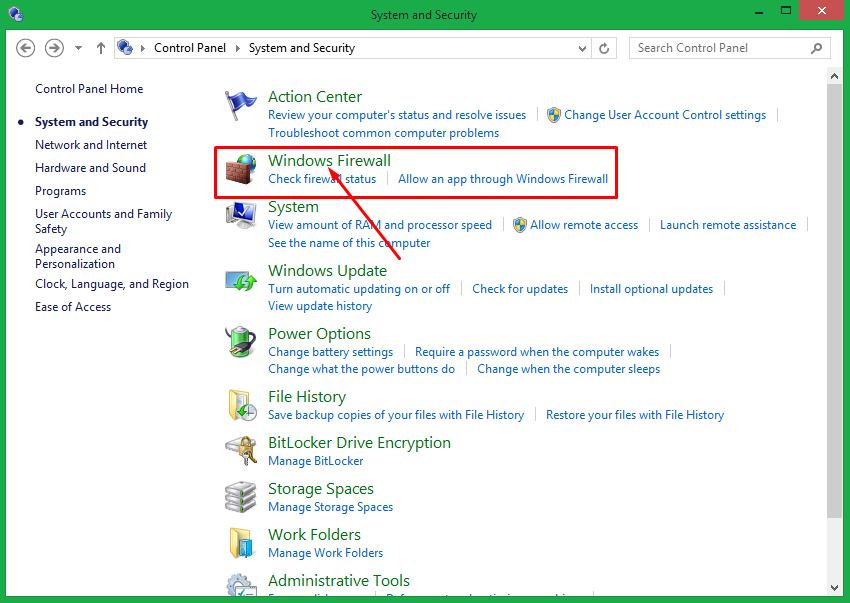Click the scrollbar down arrow
Image resolution: width=850 pixels, height=603 pixels.
point(834,587)
